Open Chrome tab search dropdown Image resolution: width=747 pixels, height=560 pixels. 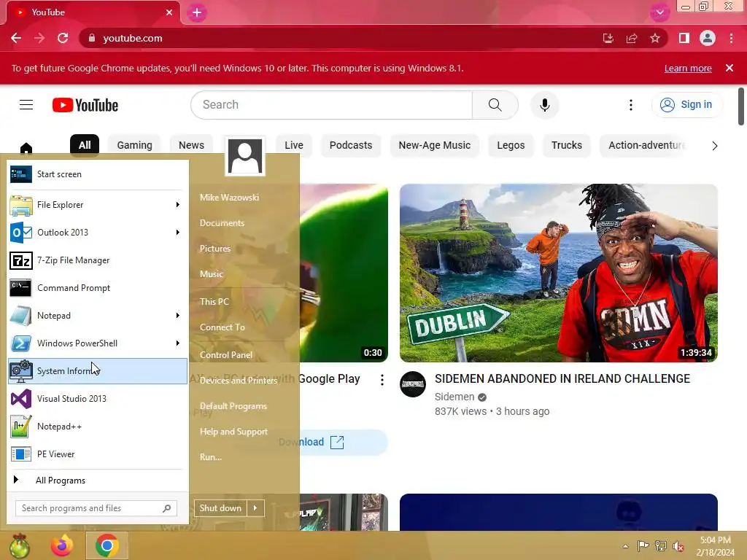659,12
